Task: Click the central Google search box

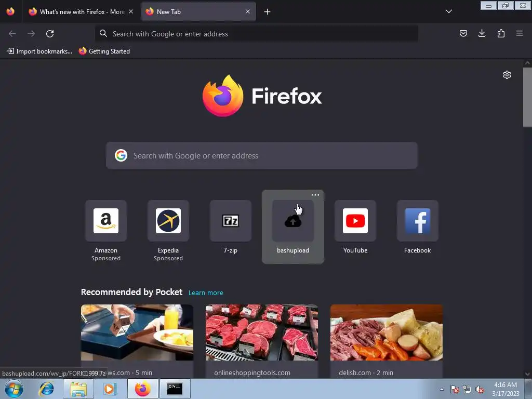Action: (262, 155)
